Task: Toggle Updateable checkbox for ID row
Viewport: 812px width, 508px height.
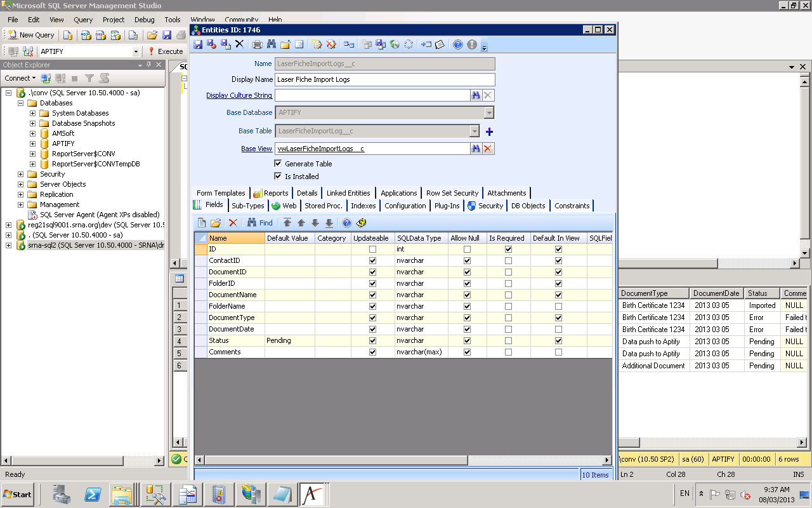Action: pyautogui.click(x=372, y=249)
